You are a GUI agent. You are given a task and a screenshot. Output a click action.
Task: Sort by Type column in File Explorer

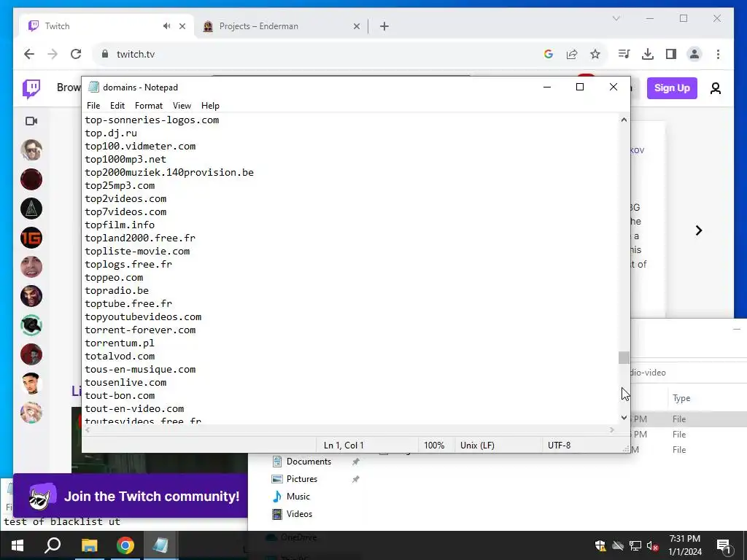[681, 398]
